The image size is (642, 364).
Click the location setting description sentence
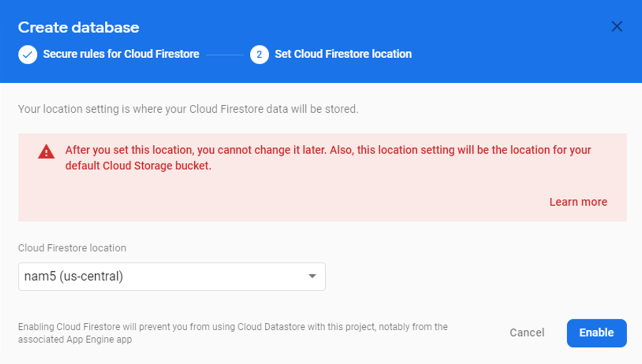click(188, 109)
